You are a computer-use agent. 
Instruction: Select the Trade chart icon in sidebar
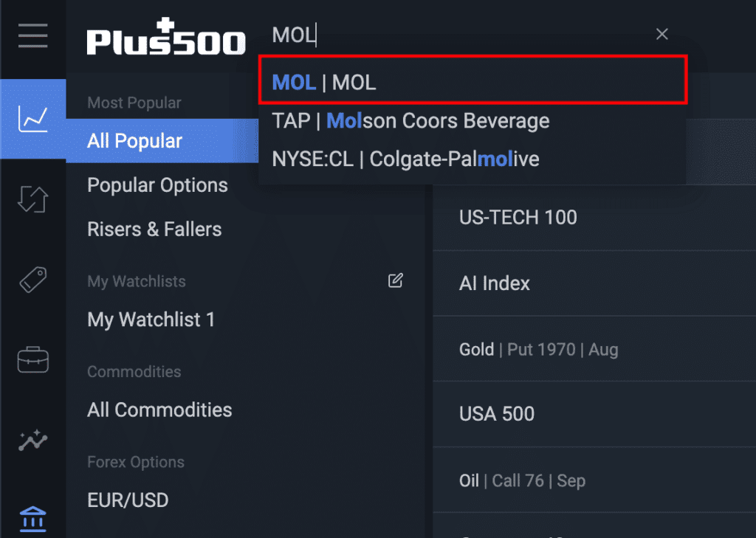click(33, 118)
